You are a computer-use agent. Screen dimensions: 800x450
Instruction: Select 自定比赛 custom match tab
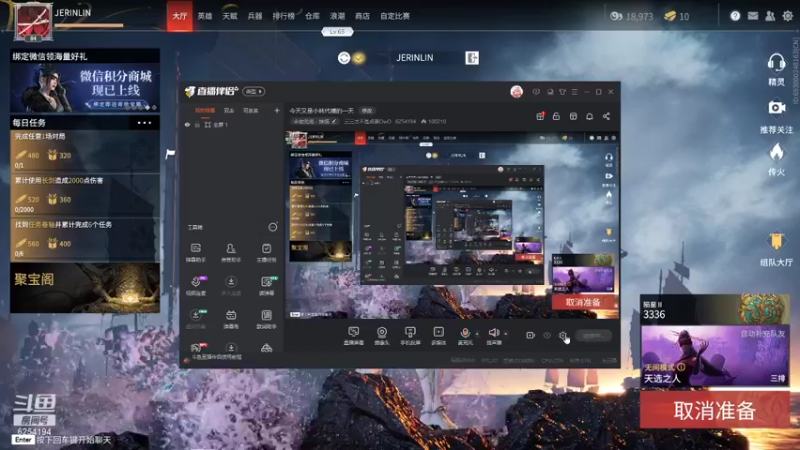[x=395, y=16]
